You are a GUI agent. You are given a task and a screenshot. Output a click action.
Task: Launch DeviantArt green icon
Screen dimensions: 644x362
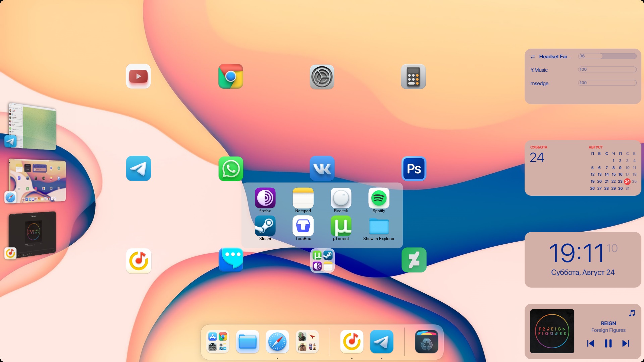(414, 260)
